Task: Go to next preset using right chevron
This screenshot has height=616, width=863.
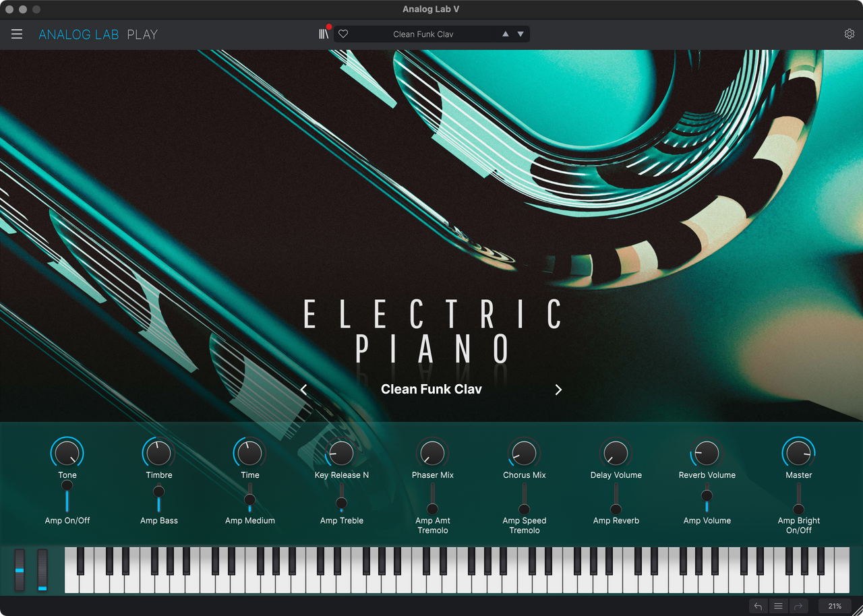Action: point(558,390)
